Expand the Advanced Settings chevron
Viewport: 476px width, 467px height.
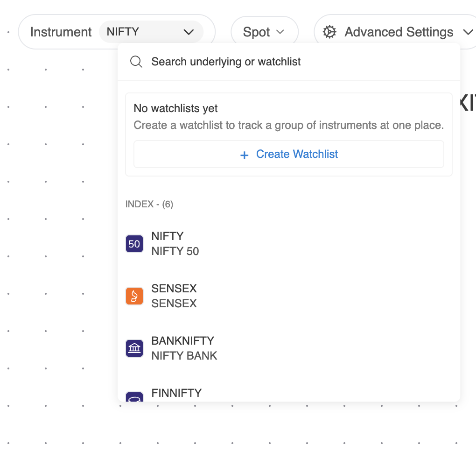point(468,32)
